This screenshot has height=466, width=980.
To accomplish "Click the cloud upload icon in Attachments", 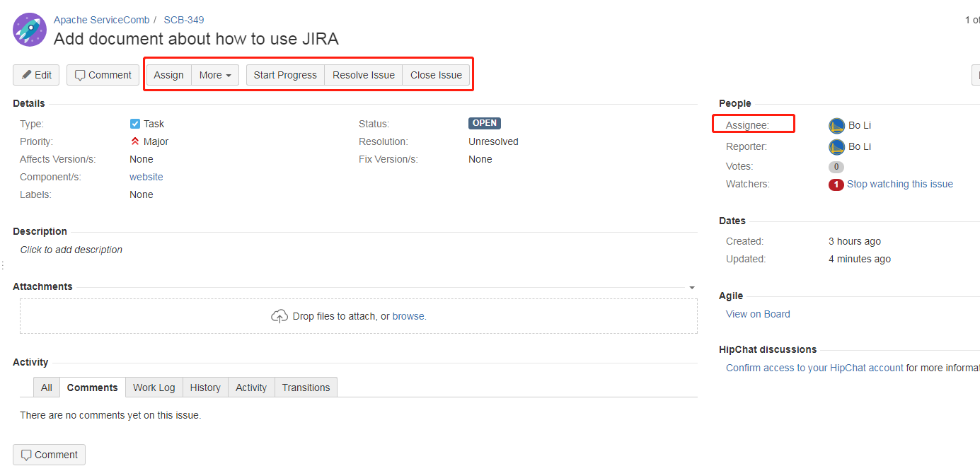I will click(x=279, y=316).
